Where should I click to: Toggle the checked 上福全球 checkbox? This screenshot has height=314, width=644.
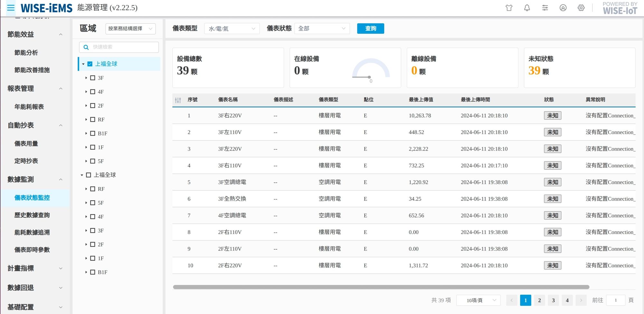coord(90,64)
